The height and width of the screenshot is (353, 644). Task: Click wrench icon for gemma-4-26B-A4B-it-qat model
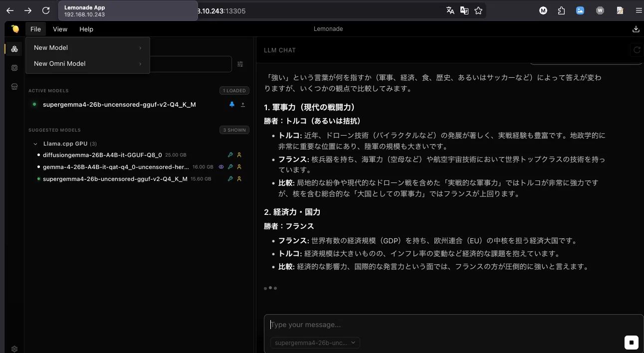[x=230, y=167]
